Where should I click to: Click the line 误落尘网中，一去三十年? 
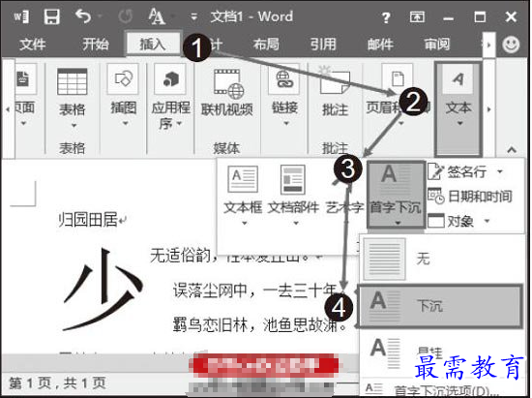254,291
